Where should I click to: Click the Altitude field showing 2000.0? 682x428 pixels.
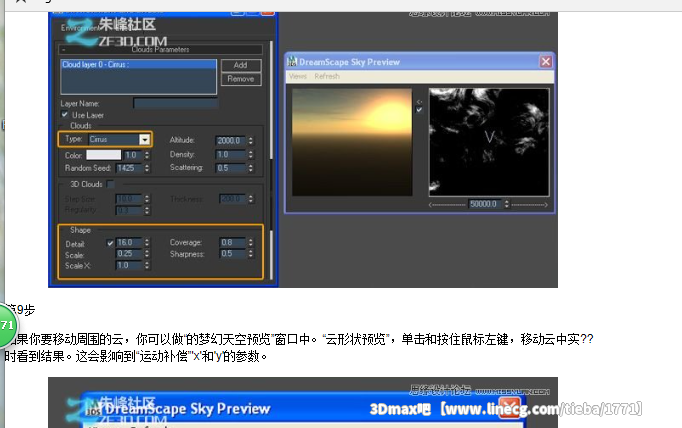231,140
